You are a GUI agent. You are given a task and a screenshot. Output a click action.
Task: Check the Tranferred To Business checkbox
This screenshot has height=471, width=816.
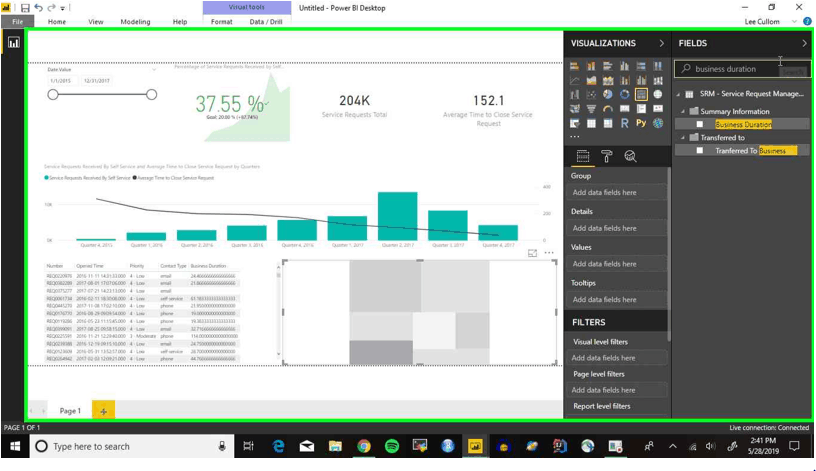coord(700,150)
